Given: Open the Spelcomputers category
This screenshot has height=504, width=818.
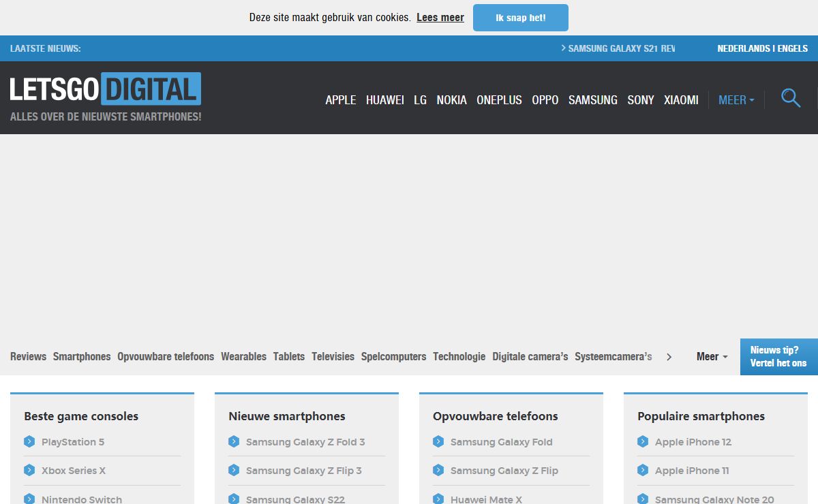Looking at the screenshot, I should (393, 356).
